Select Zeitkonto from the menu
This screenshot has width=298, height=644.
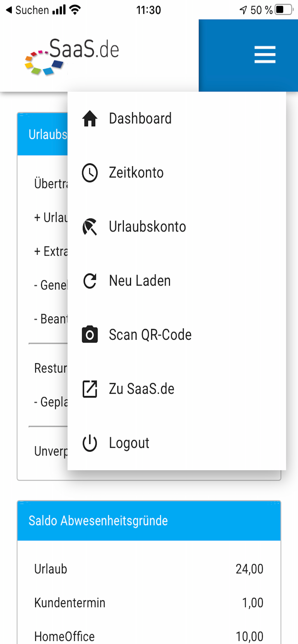click(136, 173)
